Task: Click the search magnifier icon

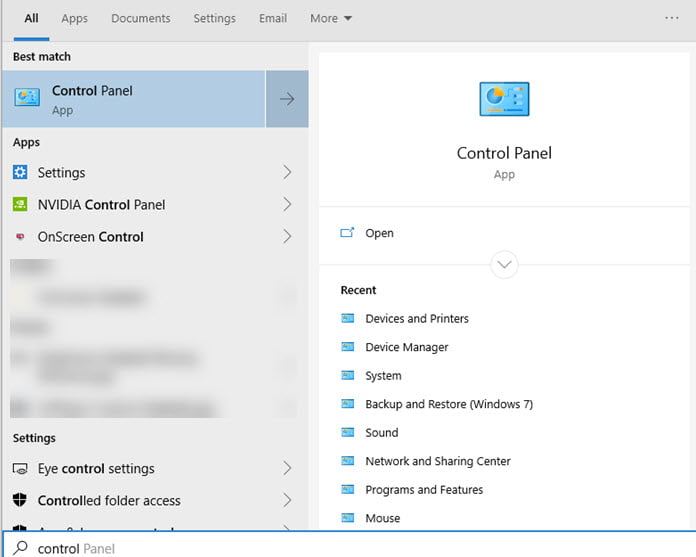Action: pyautogui.click(x=20, y=548)
